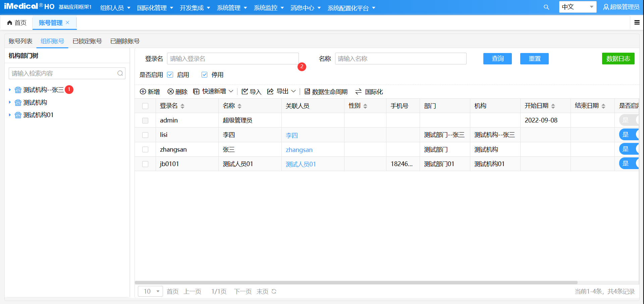Click the 查询 search button

pyautogui.click(x=497, y=59)
